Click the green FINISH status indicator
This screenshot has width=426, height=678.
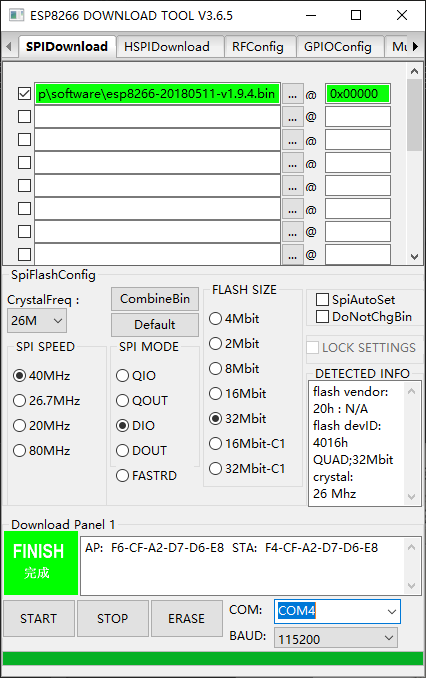click(x=41, y=563)
